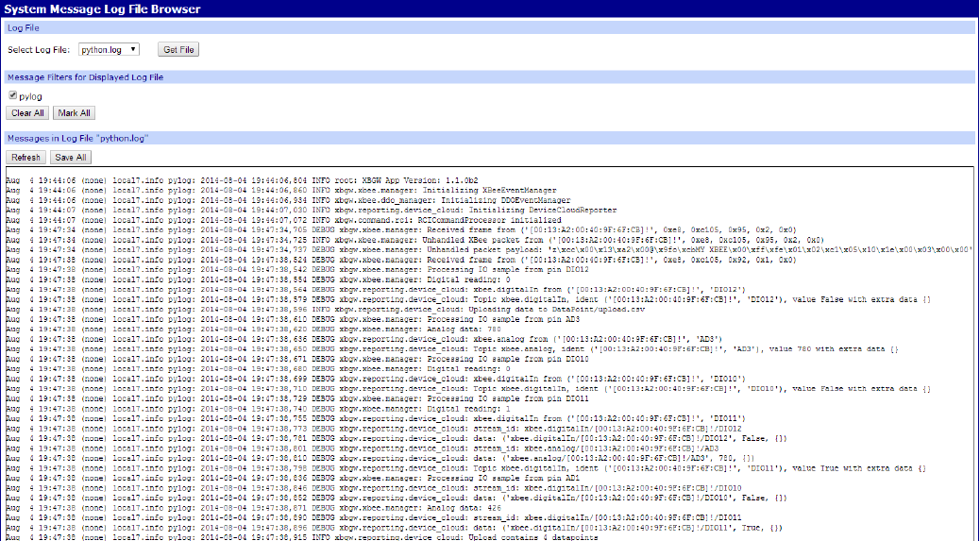Image resolution: width=980 pixels, height=541 pixels.
Task: Click the System Message Log File Browser title
Action: pos(103,8)
